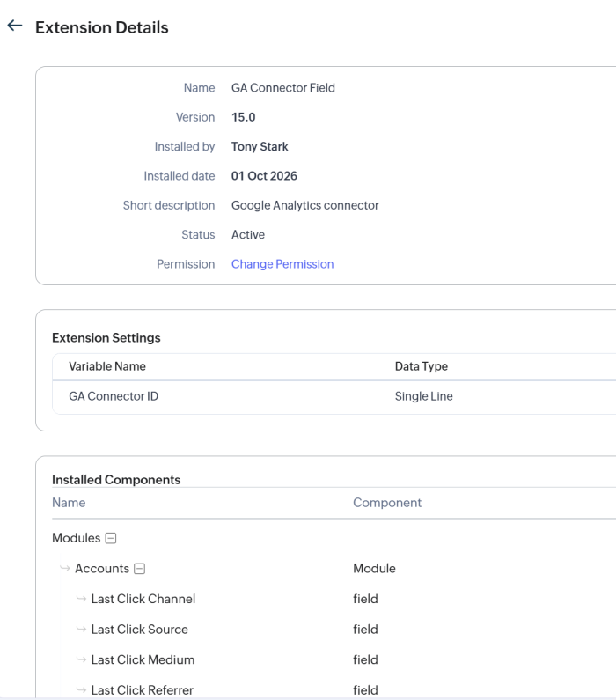
Task: Collapse the Accounts module node
Action: (x=140, y=568)
